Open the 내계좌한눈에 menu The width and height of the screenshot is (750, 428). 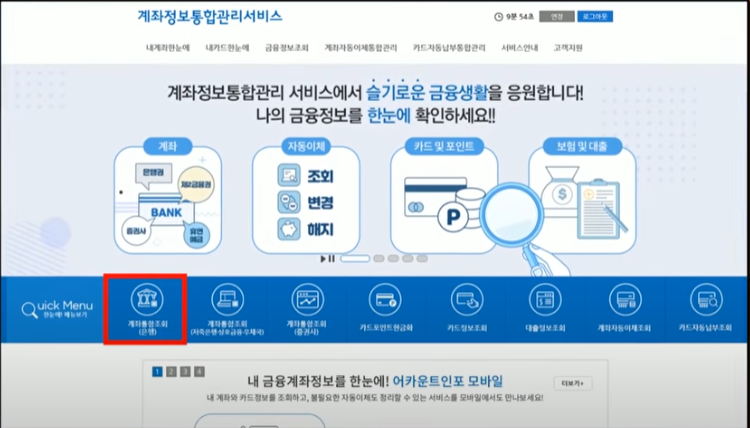pos(168,48)
